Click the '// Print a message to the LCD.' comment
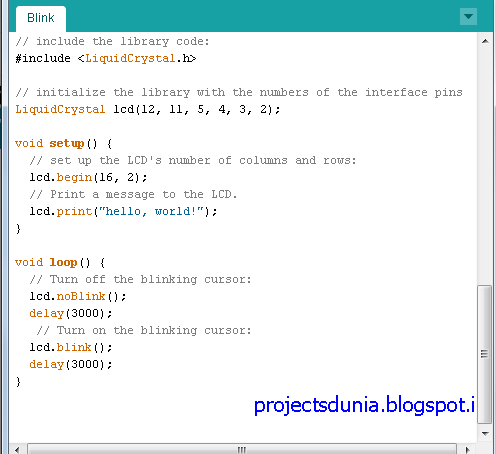This screenshot has height=454, width=496. (133, 194)
